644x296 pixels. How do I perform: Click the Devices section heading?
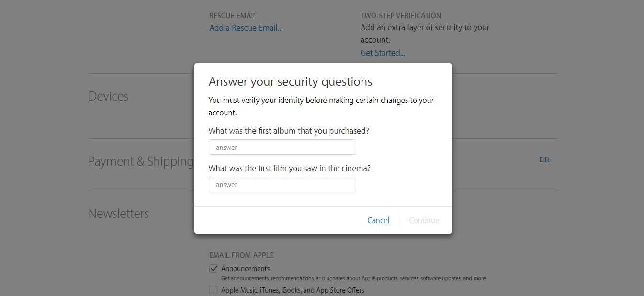[108, 96]
